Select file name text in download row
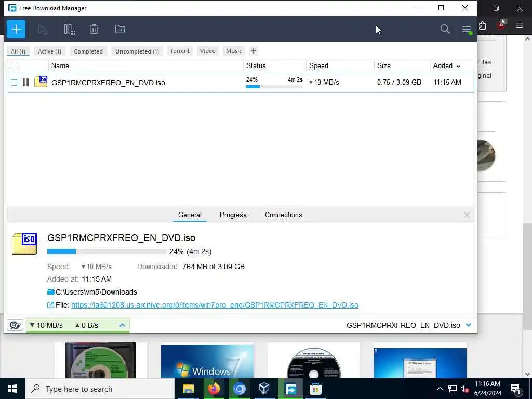Screen dimensions: 532x399 (108, 83)
